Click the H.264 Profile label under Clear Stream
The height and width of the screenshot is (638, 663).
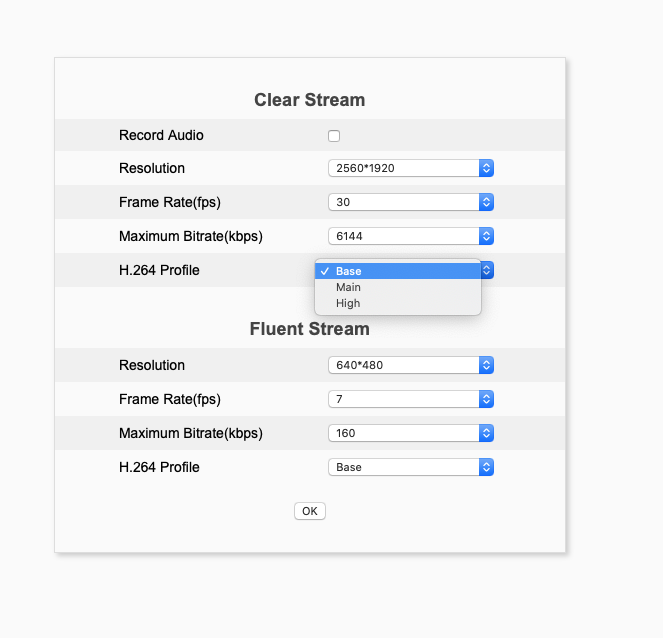pyautogui.click(x=159, y=270)
